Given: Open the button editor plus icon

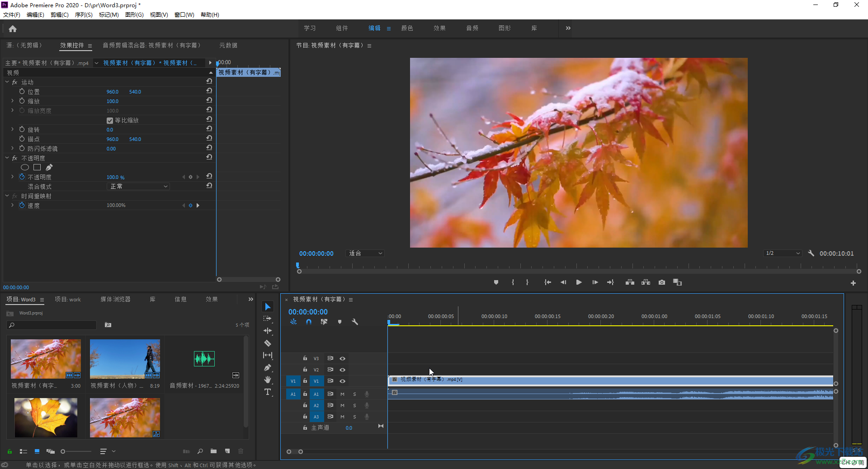Looking at the screenshot, I should pos(853,283).
